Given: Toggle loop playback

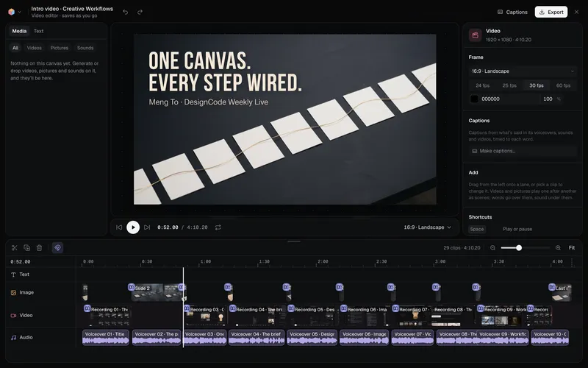Looking at the screenshot, I should click(218, 227).
